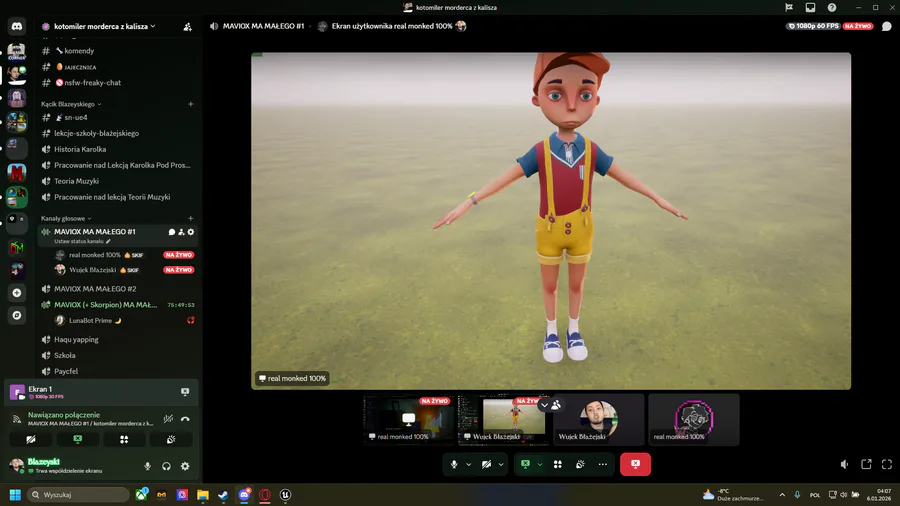
Task: Open stream quality 1080p 60 FPS badge
Action: coord(813,26)
